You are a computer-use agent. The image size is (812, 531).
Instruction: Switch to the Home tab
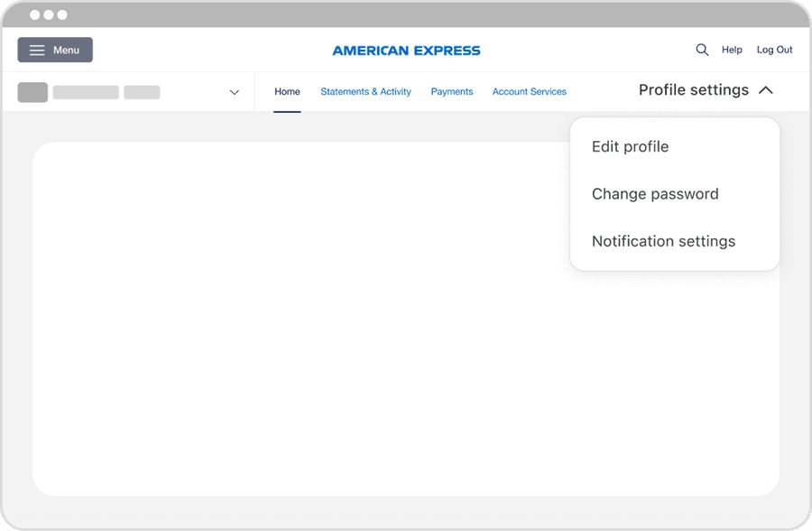287,91
